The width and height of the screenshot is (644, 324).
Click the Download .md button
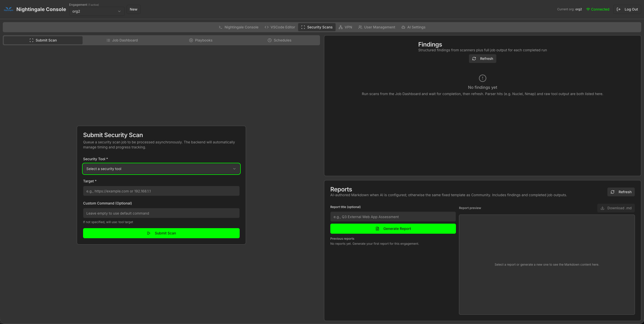point(616,208)
